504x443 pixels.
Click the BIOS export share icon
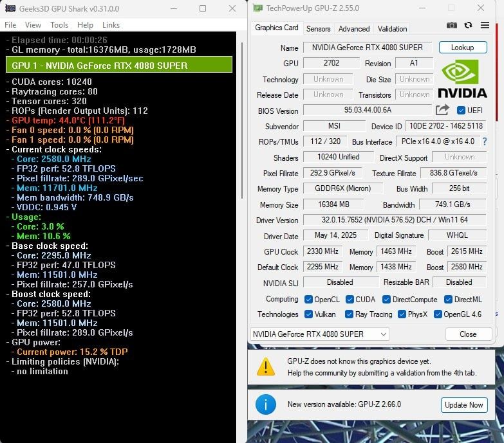click(442, 110)
